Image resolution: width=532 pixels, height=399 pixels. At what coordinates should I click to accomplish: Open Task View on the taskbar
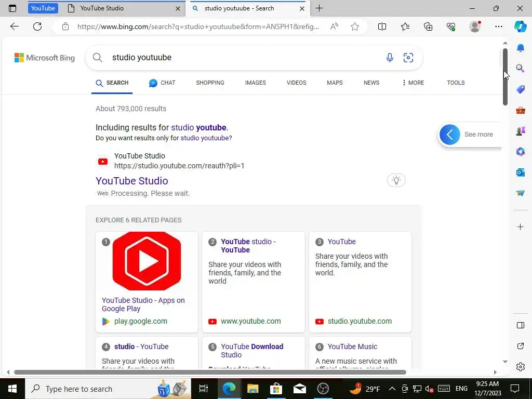(203, 389)
